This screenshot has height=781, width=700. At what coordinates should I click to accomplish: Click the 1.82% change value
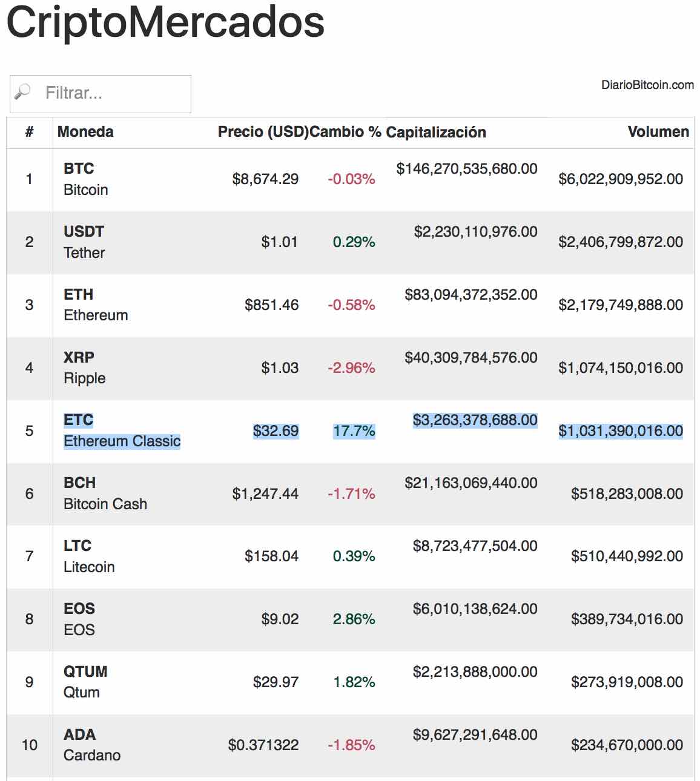tap(354, 682)
